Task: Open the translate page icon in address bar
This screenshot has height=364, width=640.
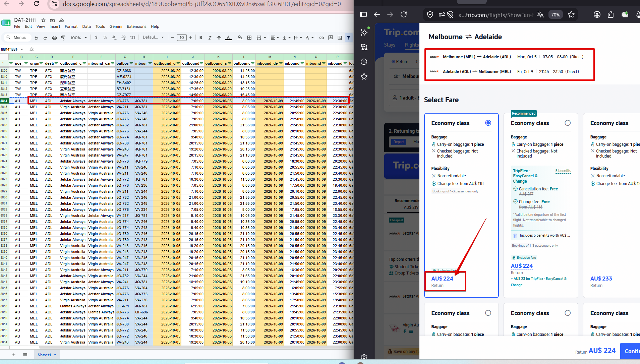Action: point(540,14)
